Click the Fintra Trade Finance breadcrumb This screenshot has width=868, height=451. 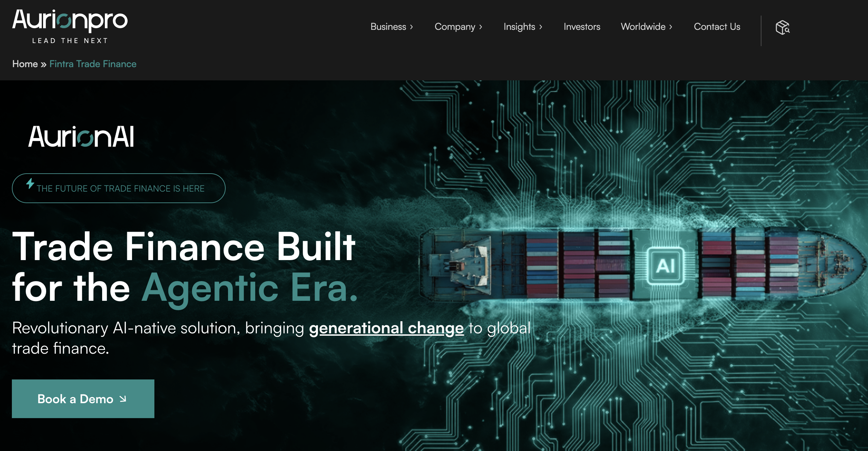[93, 64]
